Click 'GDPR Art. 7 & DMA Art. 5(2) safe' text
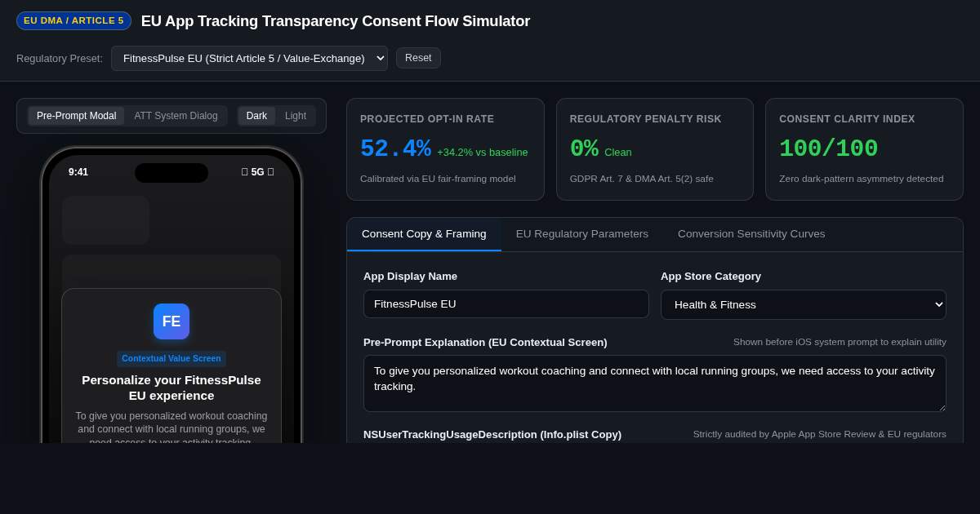The height and width of the screenshot is (514, 980). 642,179
